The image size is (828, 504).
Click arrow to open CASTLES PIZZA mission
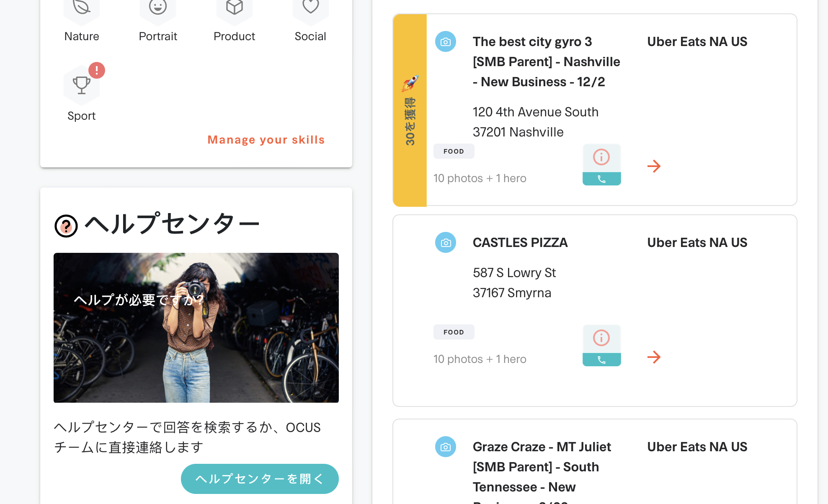[654, 357]
